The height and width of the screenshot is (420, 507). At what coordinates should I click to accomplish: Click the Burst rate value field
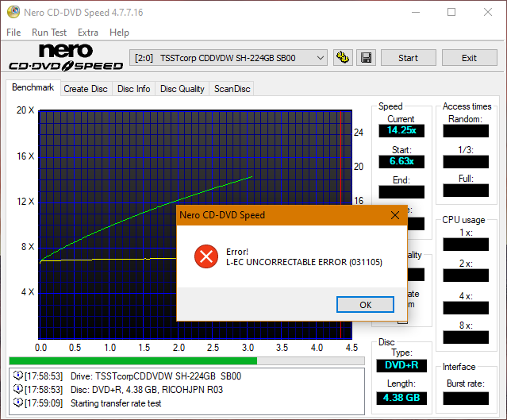pyautogui.click(x=466, y=399)
